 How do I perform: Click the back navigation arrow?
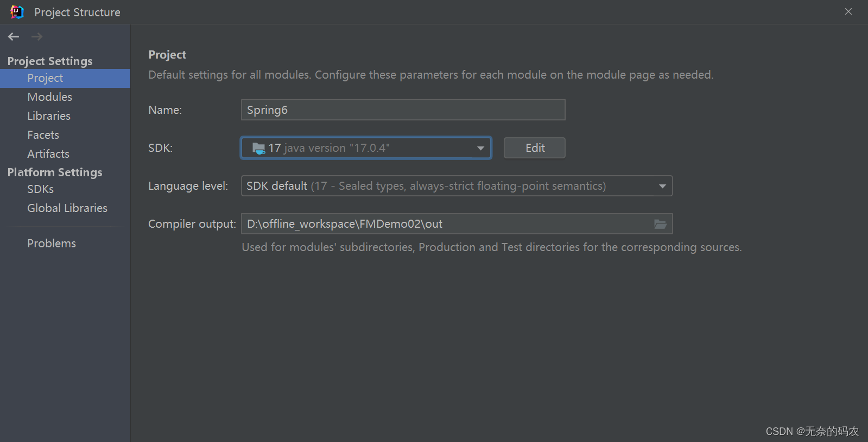click(x=14, y=36)
